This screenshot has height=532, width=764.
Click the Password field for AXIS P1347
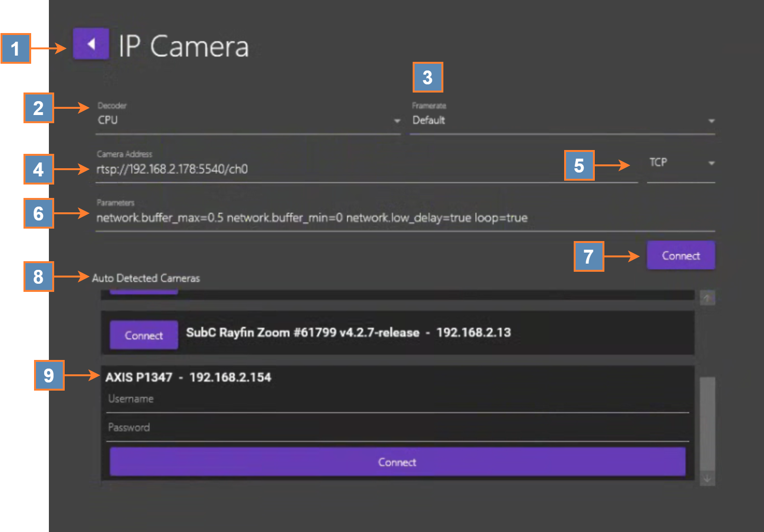tap(397, 428)
